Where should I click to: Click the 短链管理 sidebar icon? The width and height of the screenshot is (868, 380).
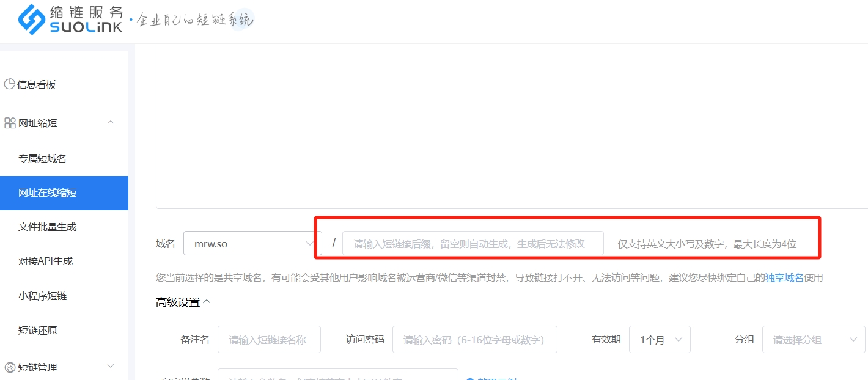click(10, 367)
